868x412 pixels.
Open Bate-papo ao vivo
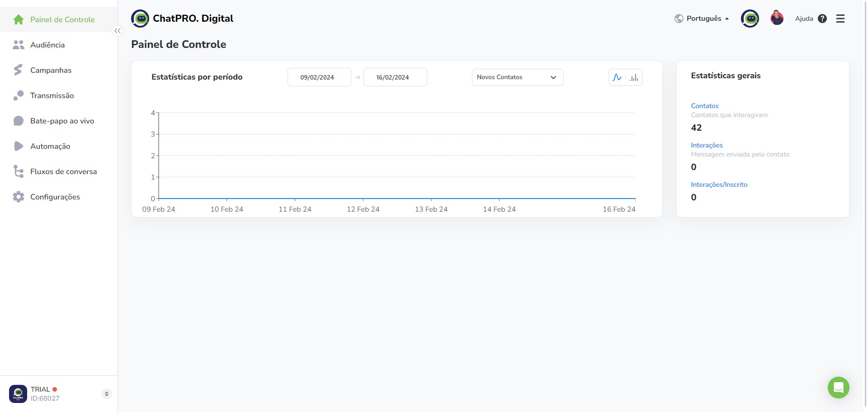(x=59, y=121)
